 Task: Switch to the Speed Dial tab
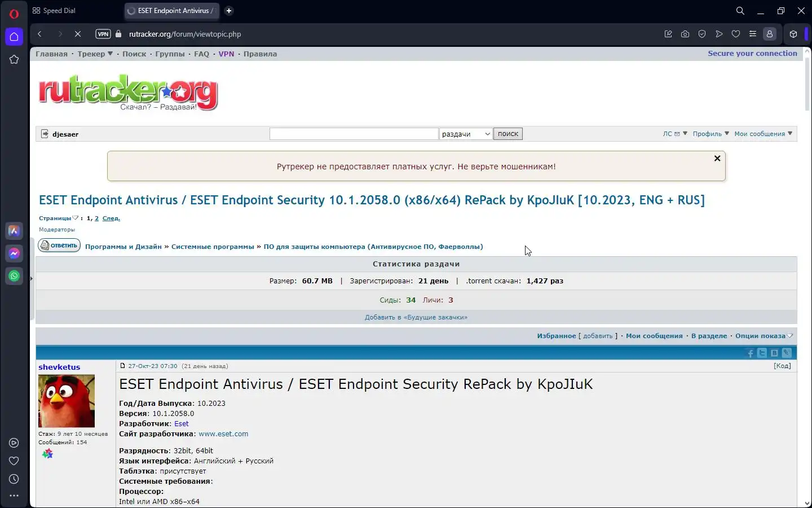coord(55,11)
